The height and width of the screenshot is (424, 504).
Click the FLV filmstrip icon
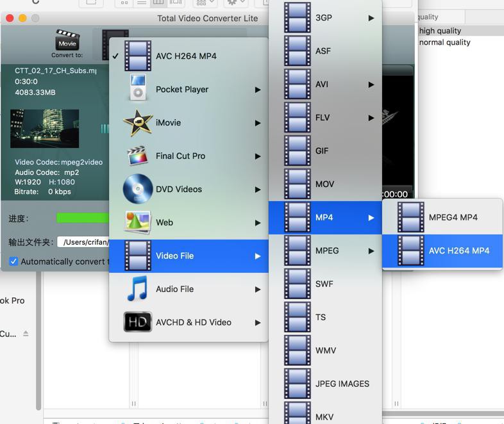click(298, 117)
